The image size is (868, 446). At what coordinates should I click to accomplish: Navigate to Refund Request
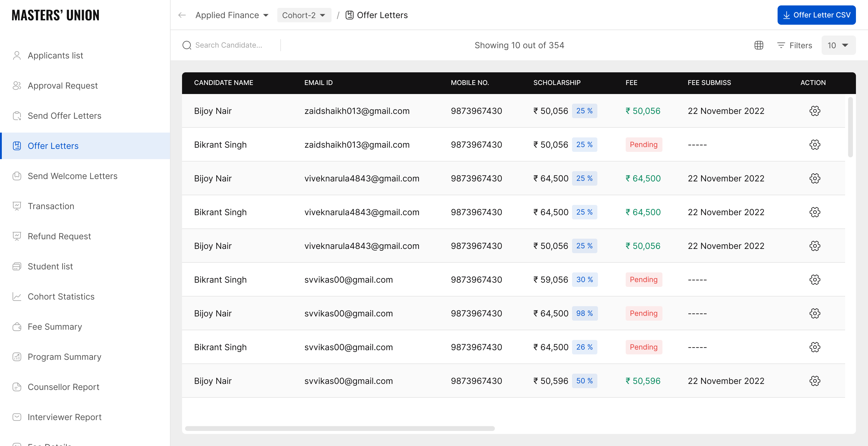[x=59, y=236]
